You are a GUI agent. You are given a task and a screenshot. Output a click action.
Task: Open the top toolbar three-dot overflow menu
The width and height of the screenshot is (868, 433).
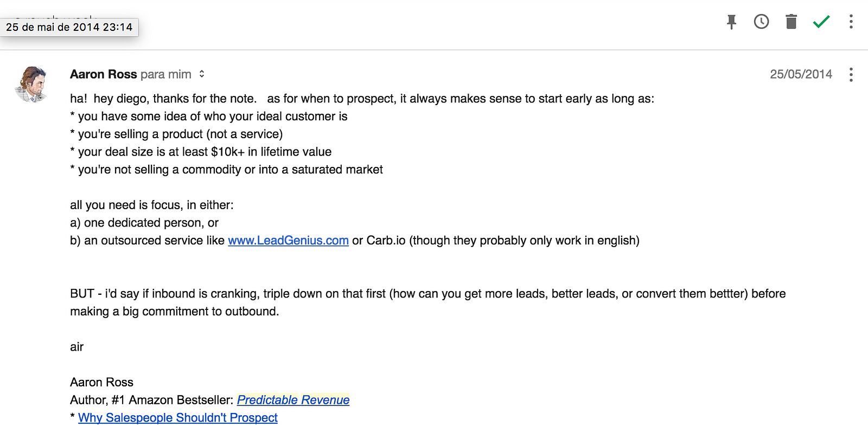tap(851, 22)
